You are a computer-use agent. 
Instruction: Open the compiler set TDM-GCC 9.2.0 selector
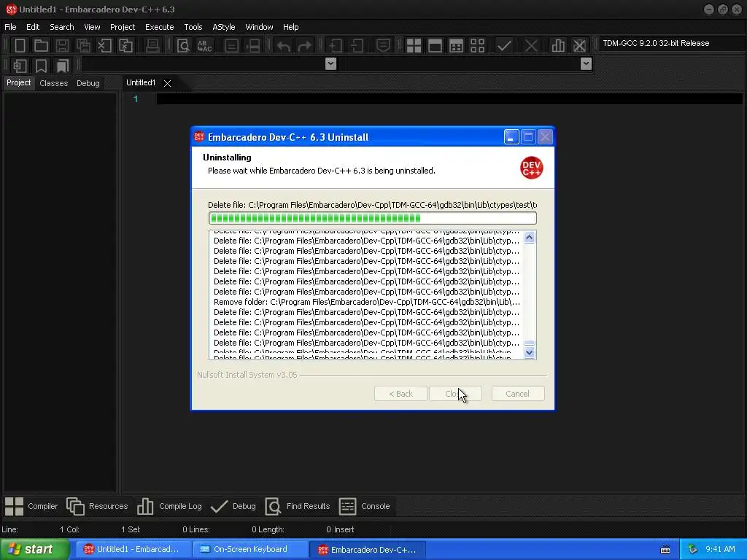pyautogui.click(x=672, y=43)
